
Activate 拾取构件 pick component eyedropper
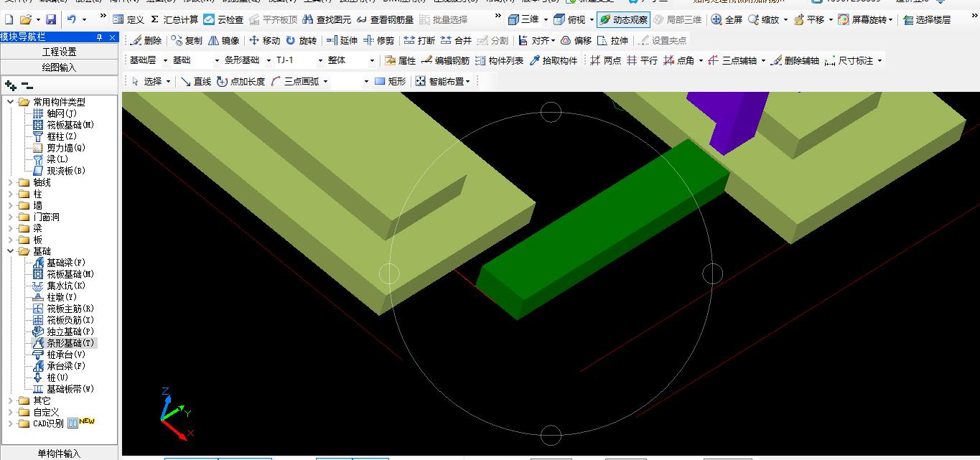click(554, 60)
